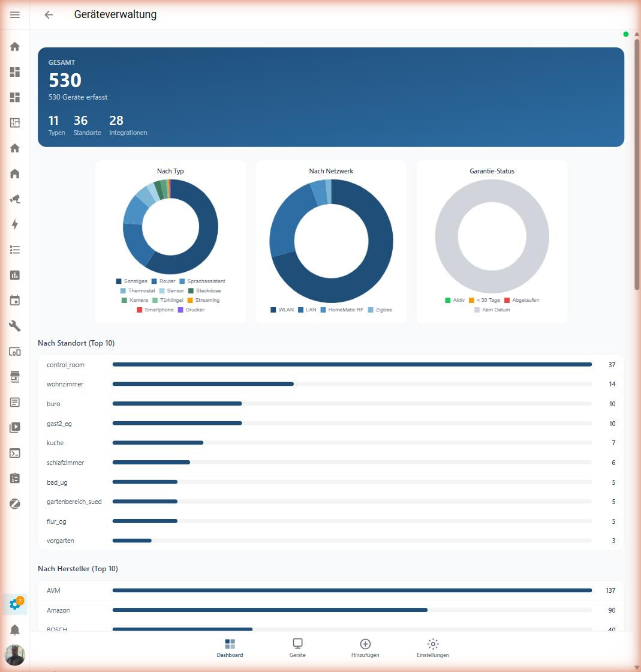Switch to the Geräte tab
This screenshot has height=672, width=641.
tap(297, 648)
